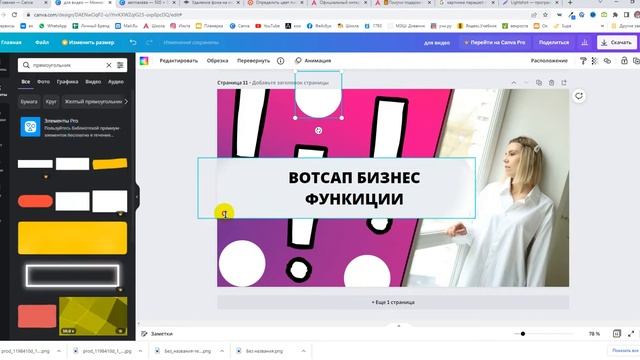
Task: Add the tilted yellow rectangle element
Action: click(110, 164)
